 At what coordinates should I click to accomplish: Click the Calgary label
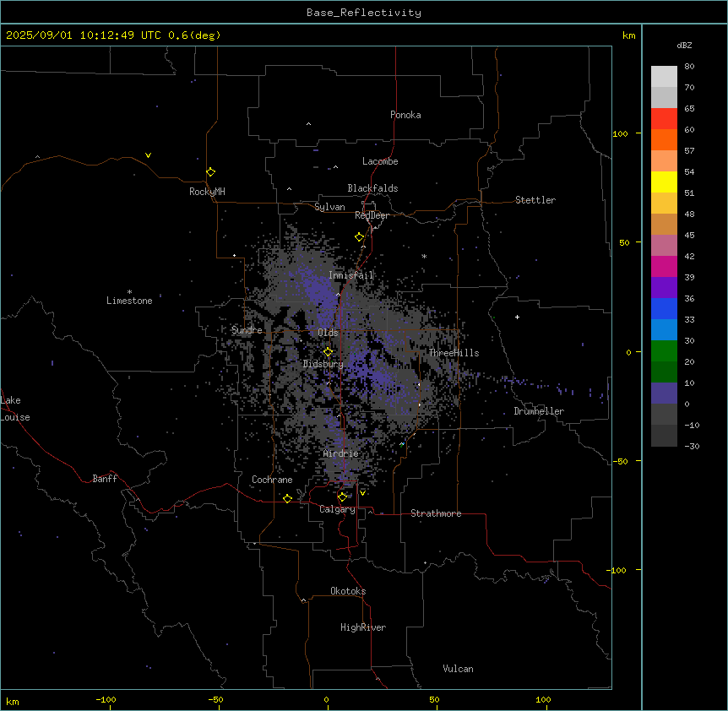(x=337, y=509)
